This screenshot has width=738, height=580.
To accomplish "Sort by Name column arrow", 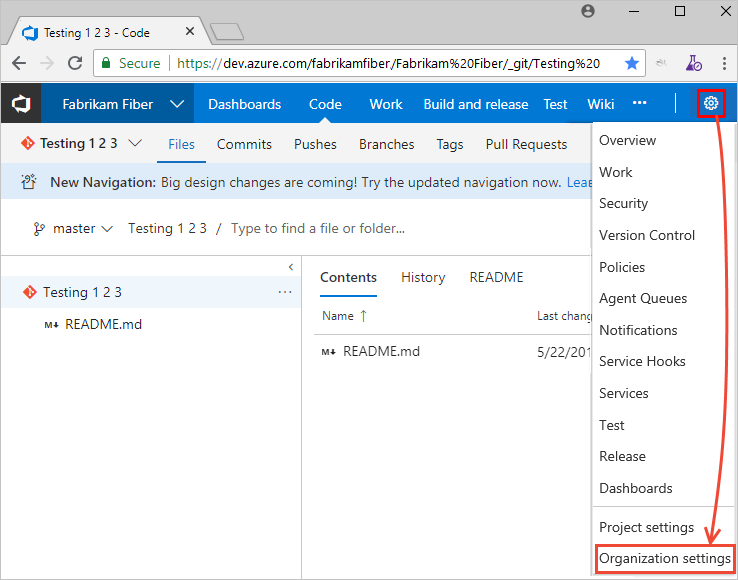I will (363, 316).
